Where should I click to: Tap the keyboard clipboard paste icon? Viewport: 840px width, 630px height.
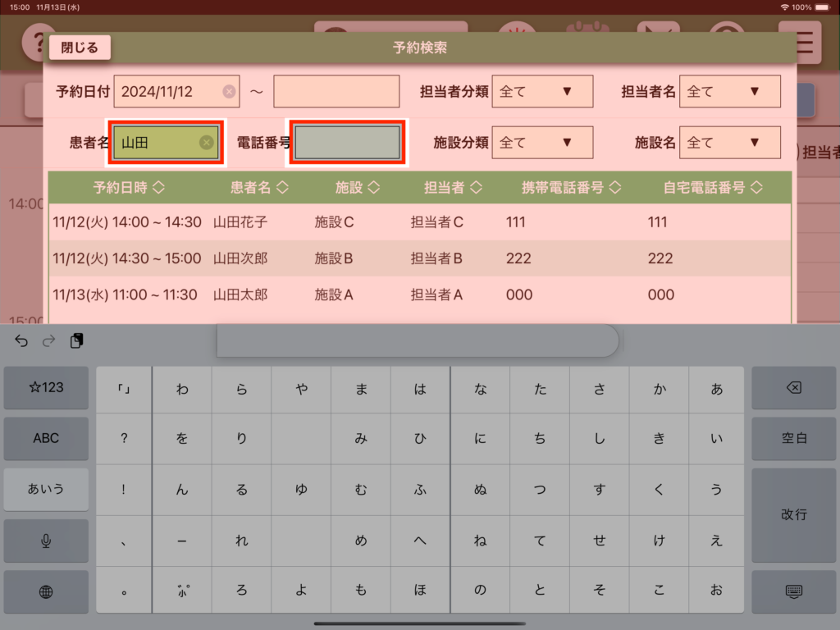[76, 341]
